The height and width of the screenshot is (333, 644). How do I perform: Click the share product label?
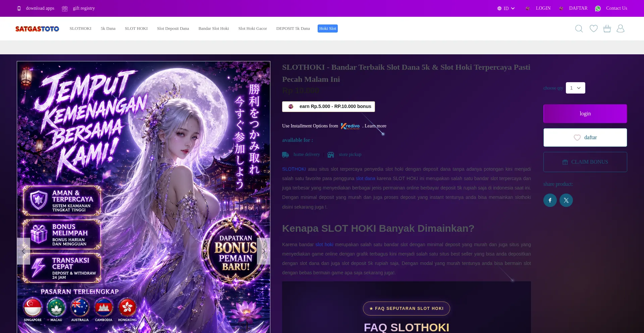click(x=558, y=184)
